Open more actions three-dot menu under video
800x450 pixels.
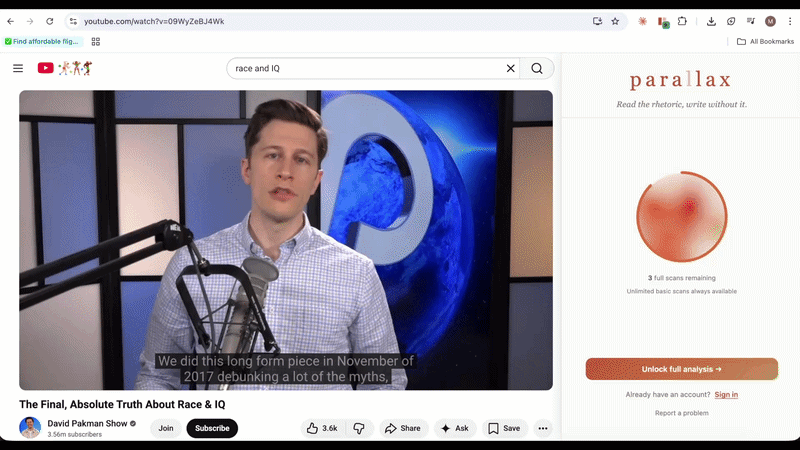pos(543,428)
